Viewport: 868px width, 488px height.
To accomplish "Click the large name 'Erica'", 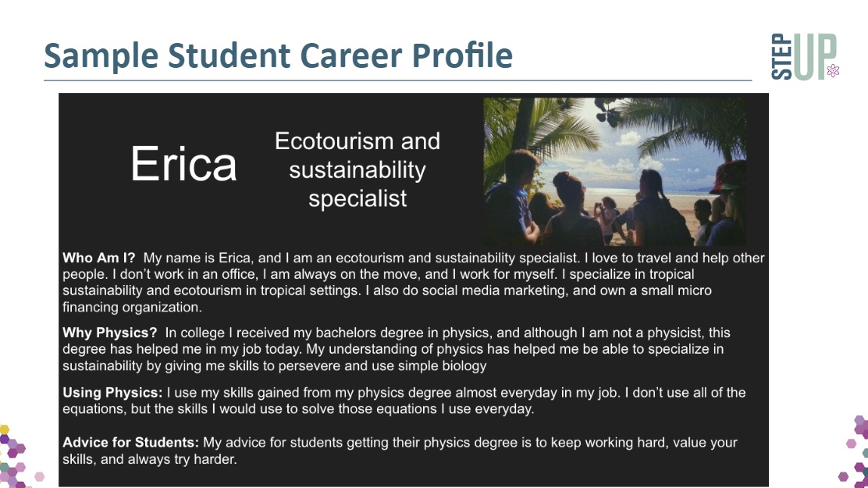I will [x=183, y=163].
